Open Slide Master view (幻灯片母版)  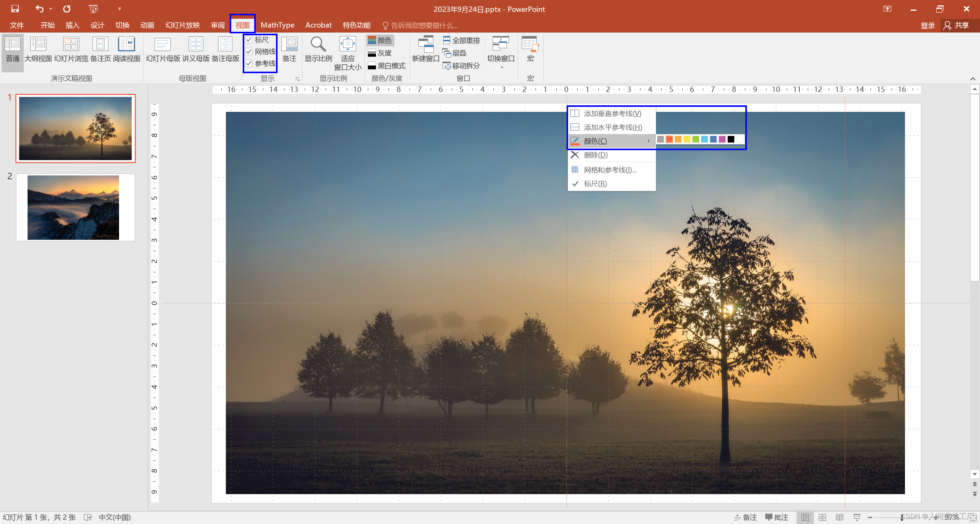pos(163,49)
